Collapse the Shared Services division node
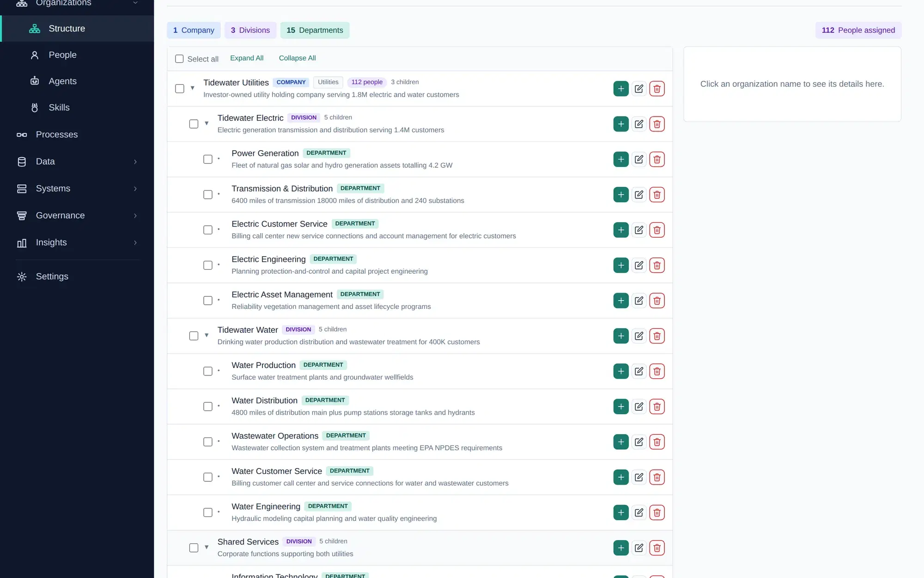 coord(207,547)
